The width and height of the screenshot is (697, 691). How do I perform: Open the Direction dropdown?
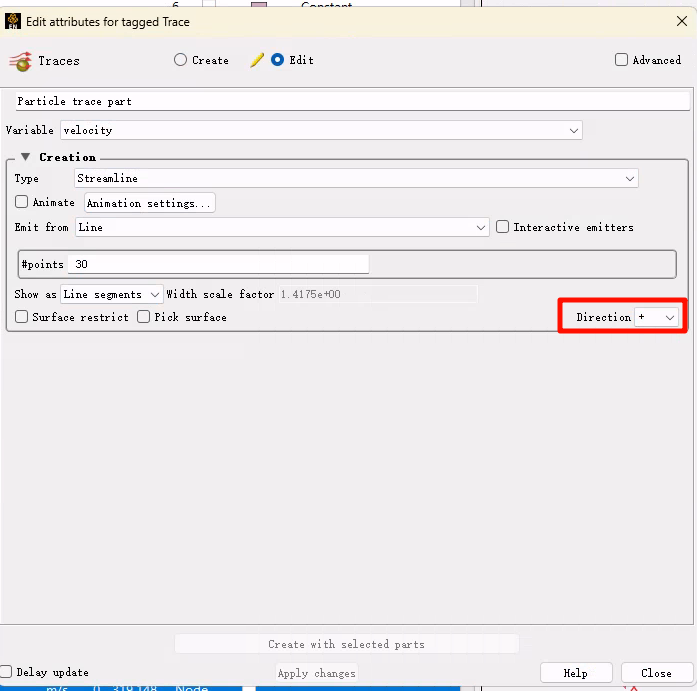[x=657, y=317]
